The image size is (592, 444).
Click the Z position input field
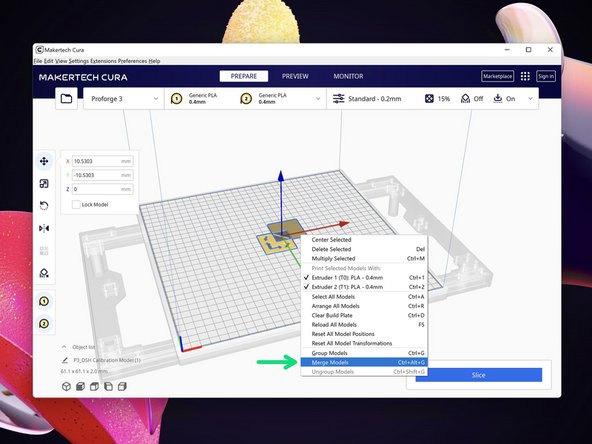tap(102, 189)
